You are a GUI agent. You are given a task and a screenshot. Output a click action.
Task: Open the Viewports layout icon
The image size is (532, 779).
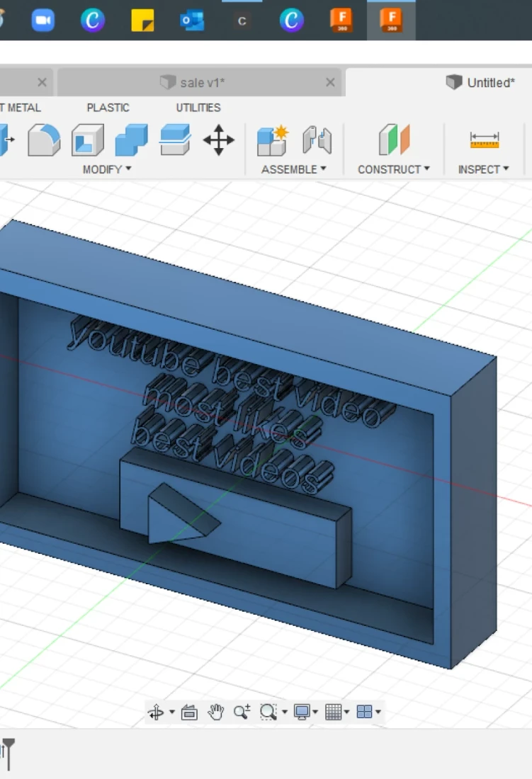click(x=365, y=712)
